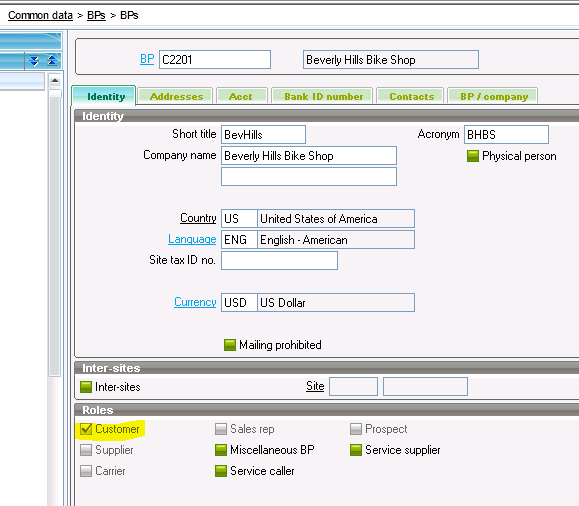Click the left list vertical scrollbar thumb

pos(55,233)
